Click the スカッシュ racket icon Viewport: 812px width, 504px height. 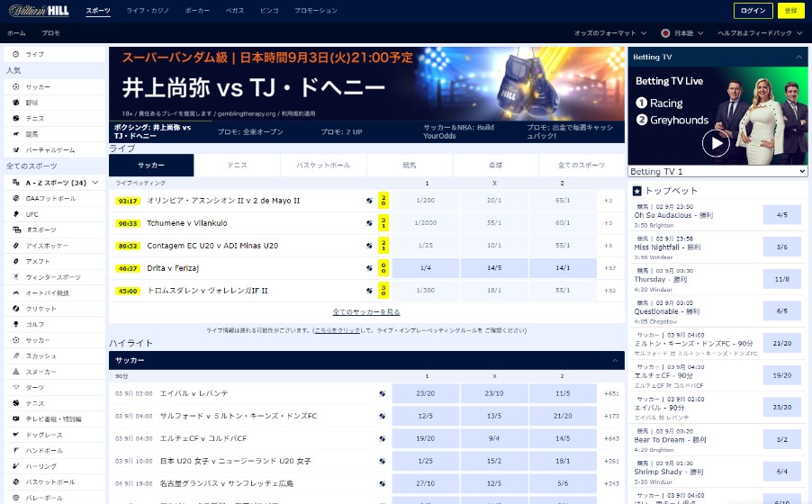coord(15,355)
